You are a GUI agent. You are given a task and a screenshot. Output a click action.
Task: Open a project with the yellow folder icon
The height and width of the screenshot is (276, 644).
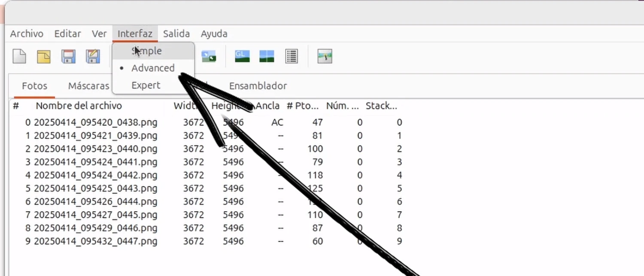click(x=43, y=56)
